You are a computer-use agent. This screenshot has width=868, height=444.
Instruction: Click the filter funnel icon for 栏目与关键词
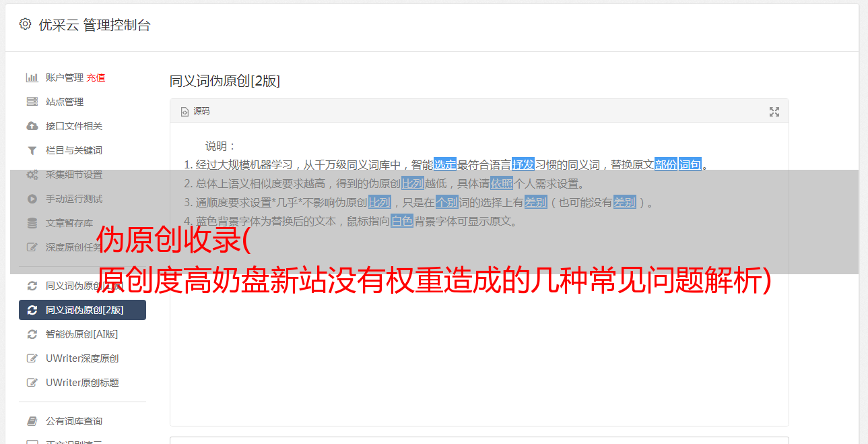coord(32,150)
